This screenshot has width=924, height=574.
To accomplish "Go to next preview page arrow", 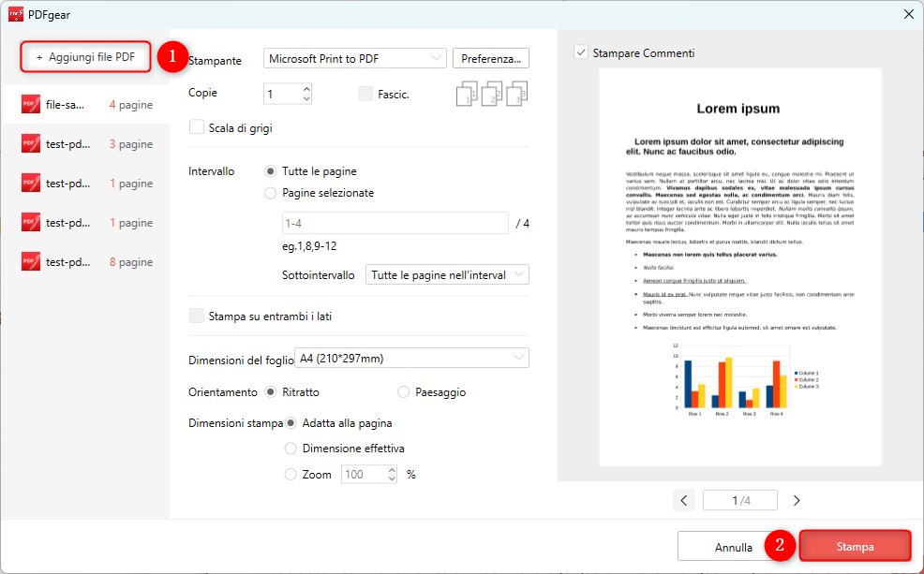I will [x=796, y=499].
